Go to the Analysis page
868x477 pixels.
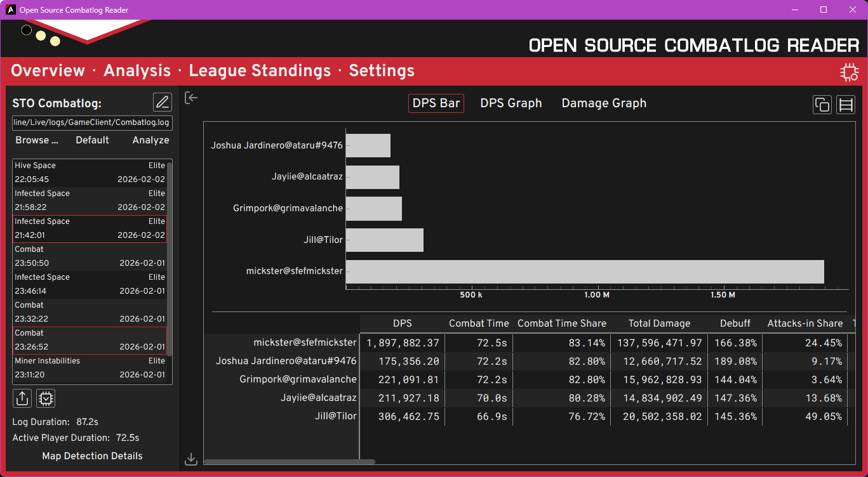click(x=137, y=71)
